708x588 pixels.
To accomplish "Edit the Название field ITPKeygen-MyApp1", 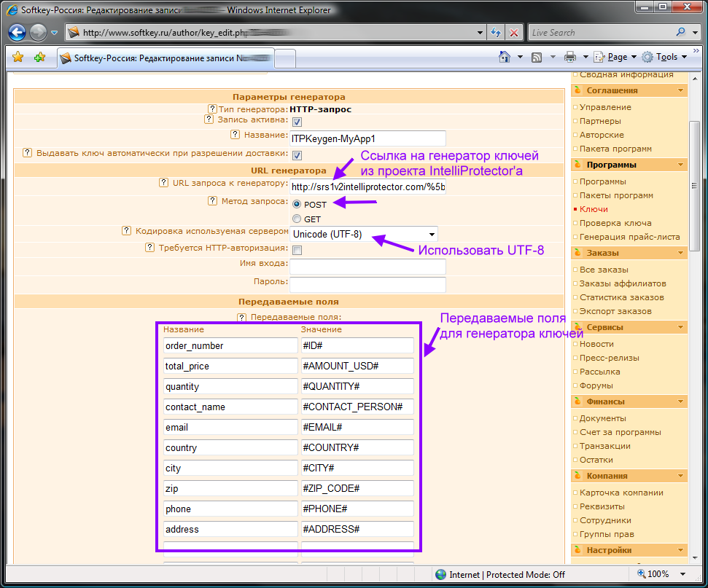I will click(x=367, y=138).
